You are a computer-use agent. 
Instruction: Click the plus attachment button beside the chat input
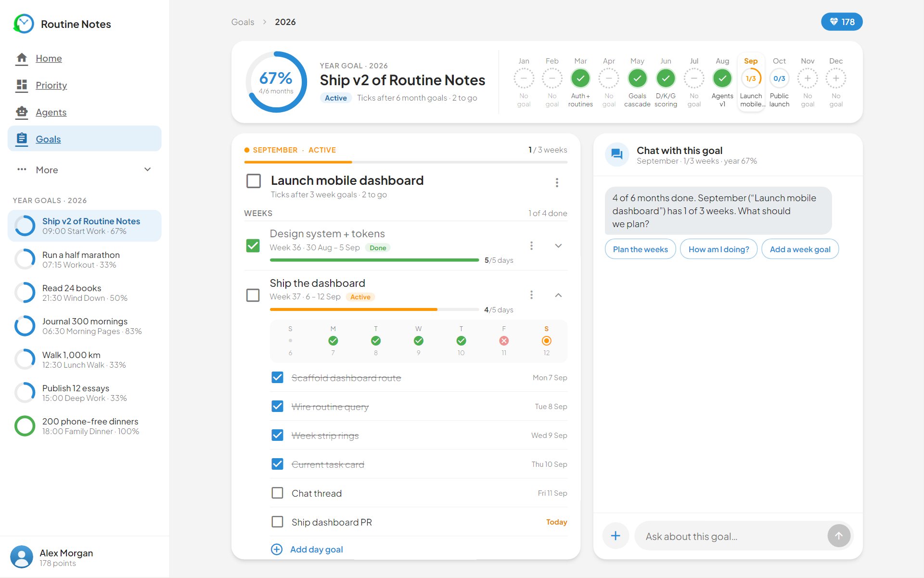(x=616, y=536)
